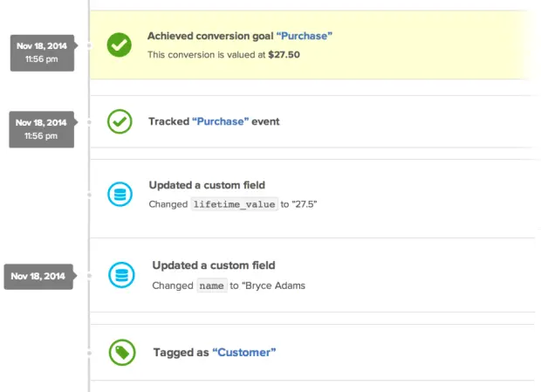Screen dimensions: 541x392
Task: Click the filled green checkmark conversion goal icon
Action: tap(119, 45)
